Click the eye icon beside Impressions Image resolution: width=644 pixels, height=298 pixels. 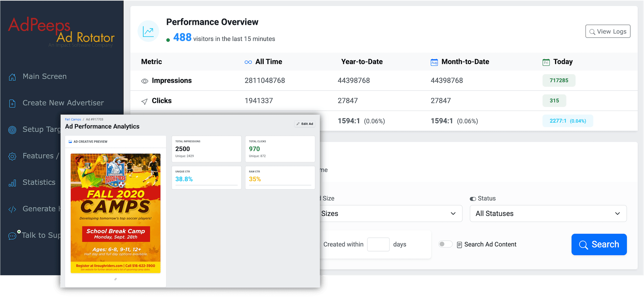point(145,81)
